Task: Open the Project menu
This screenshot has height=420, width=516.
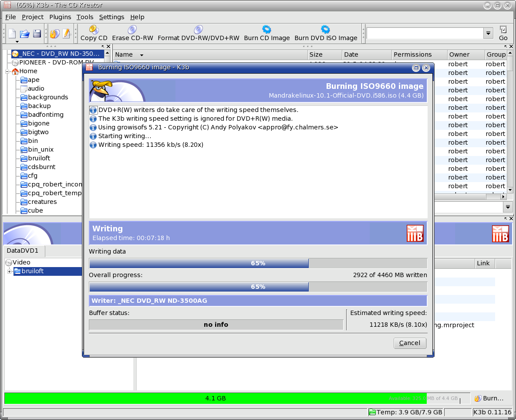Action: tap(33, 17)
